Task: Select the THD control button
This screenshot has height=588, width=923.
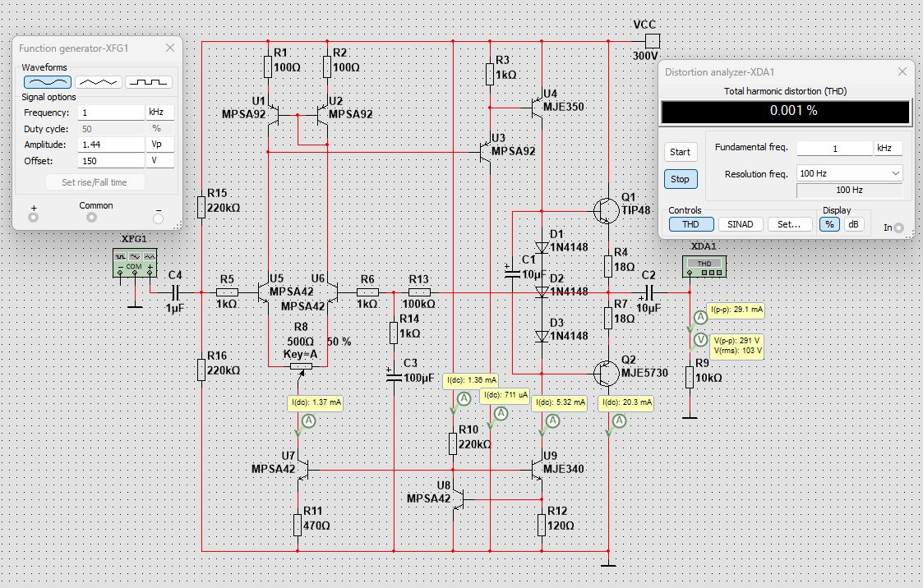Action: (x=691, y=225)
